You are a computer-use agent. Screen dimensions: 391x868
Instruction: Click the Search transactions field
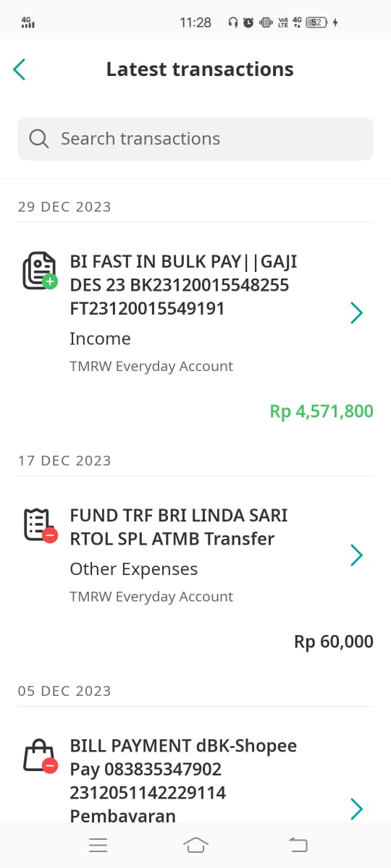point(195,139)
